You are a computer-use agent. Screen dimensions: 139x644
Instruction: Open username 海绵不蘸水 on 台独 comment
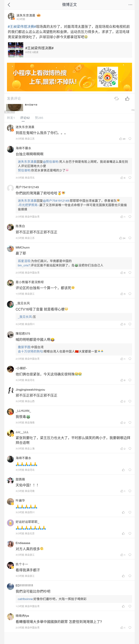point(23,148)
